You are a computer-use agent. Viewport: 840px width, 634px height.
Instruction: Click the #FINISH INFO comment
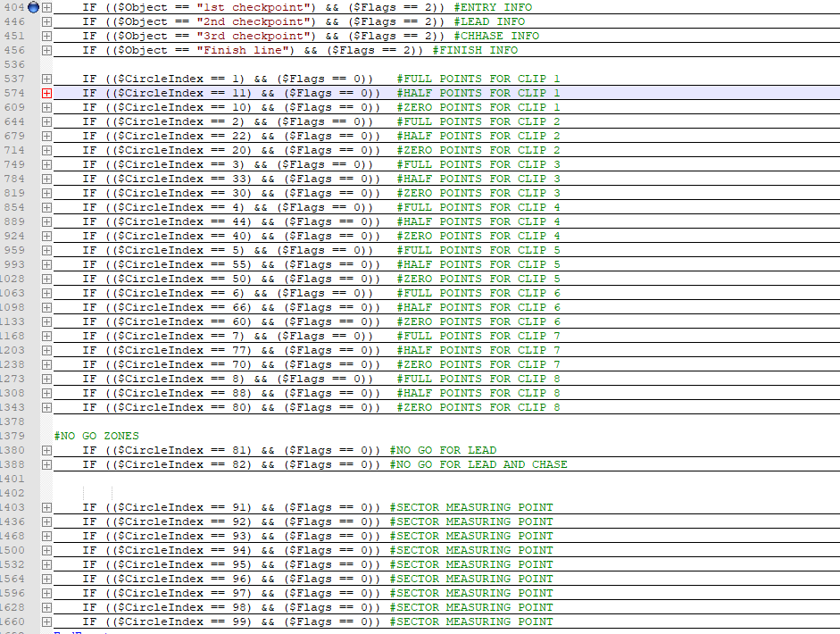pyautogui.click(x=475, y=50)
